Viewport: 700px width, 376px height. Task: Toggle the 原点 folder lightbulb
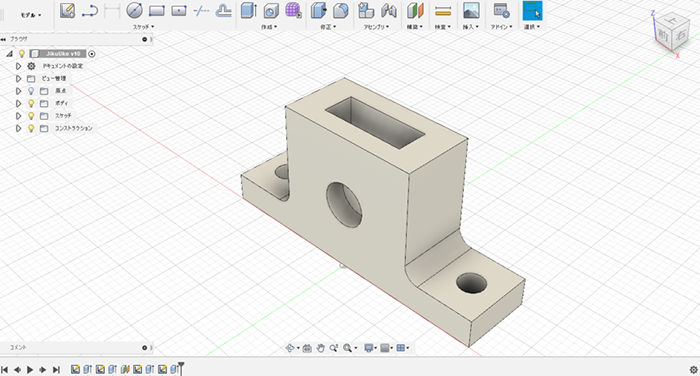(x=31, y=91)
